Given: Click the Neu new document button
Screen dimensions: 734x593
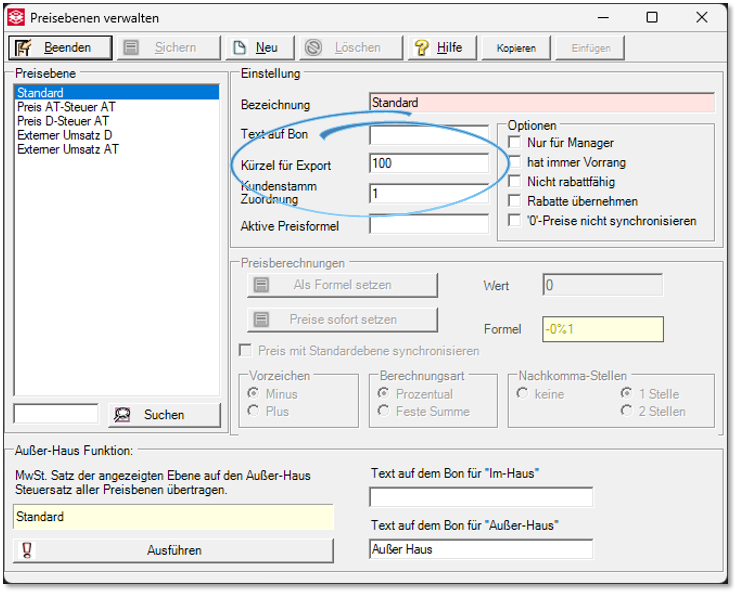Looking at the screenshot, I should tap(258, 47).
